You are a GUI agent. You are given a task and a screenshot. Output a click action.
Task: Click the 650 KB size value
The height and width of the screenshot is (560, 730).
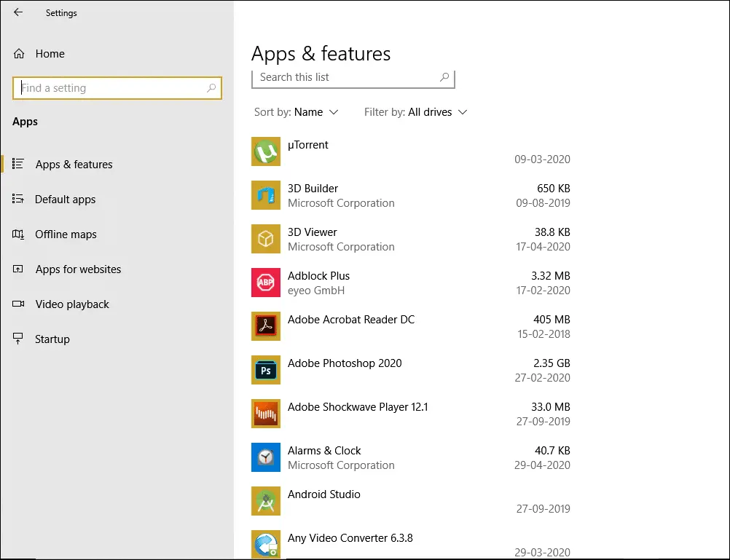(554, 189)
